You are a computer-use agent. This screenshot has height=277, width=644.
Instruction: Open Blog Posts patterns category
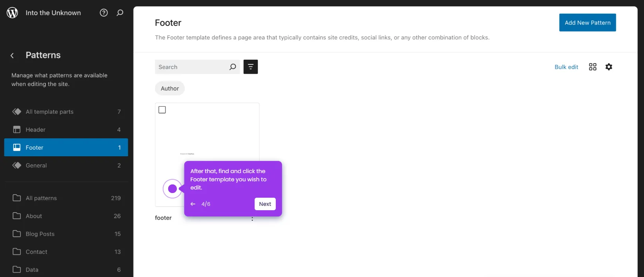(x=66, y=234)
